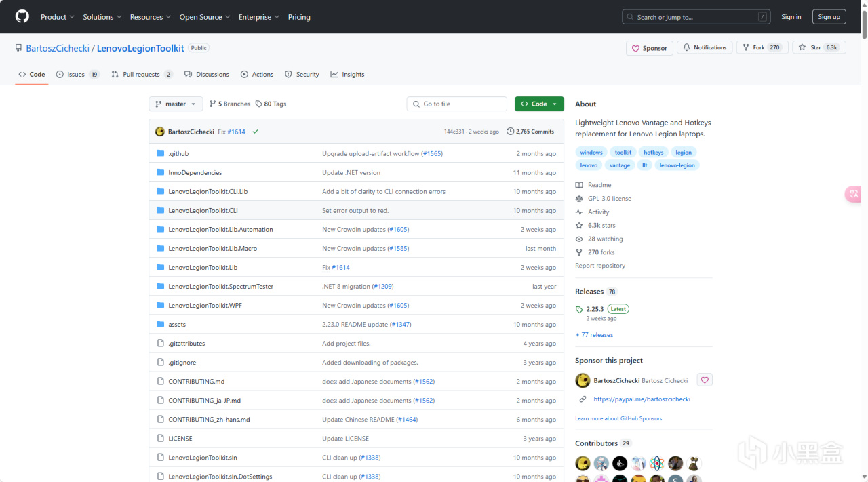Click Report repository
The width and height of the screenshot is (868, 482).
[x=600, y=266]
